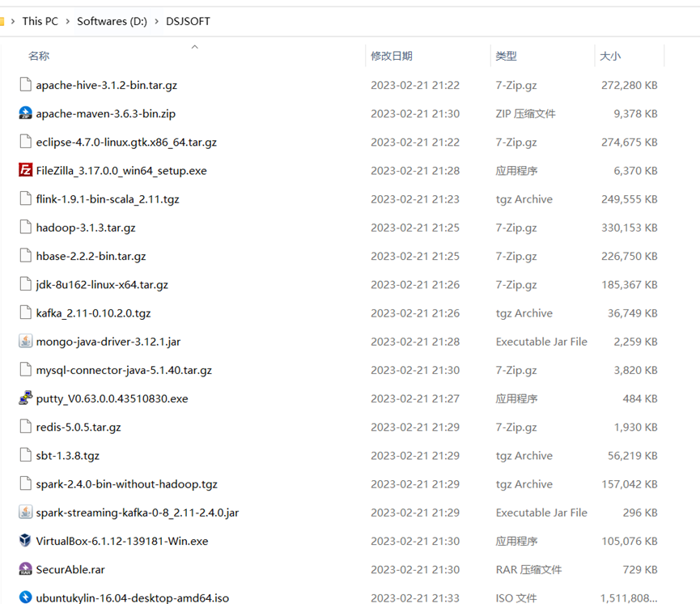The height and width of the screenshot is (604, 700).
Task: Click the apache-hive-3.1.2-bin.tar.gz file icon
Action: coord(25,84)
